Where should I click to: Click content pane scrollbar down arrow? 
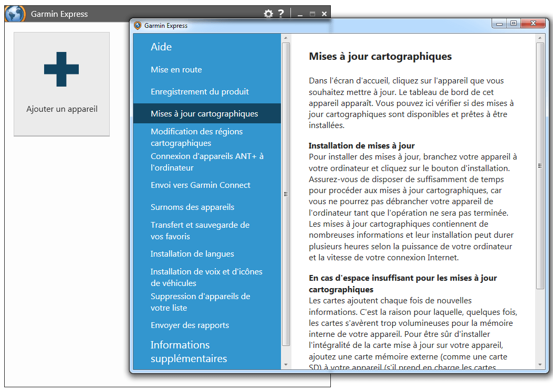coord(539,365)
